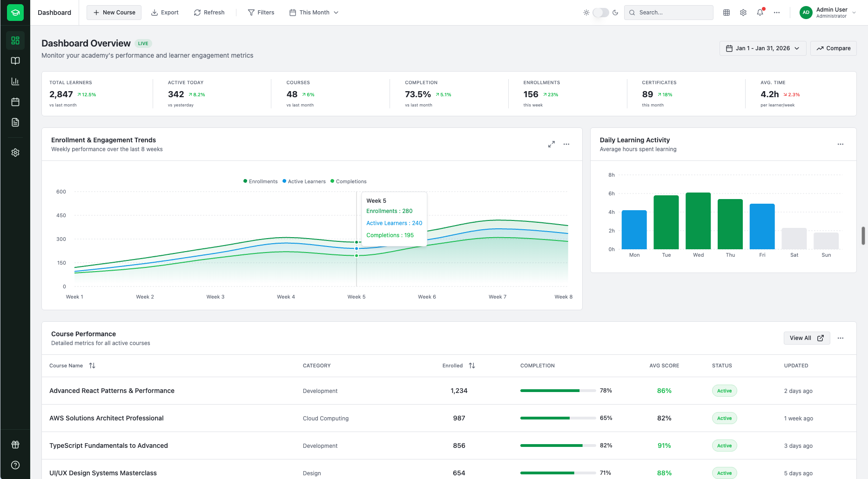Open the top bar settings gear icon

[743, 13]
